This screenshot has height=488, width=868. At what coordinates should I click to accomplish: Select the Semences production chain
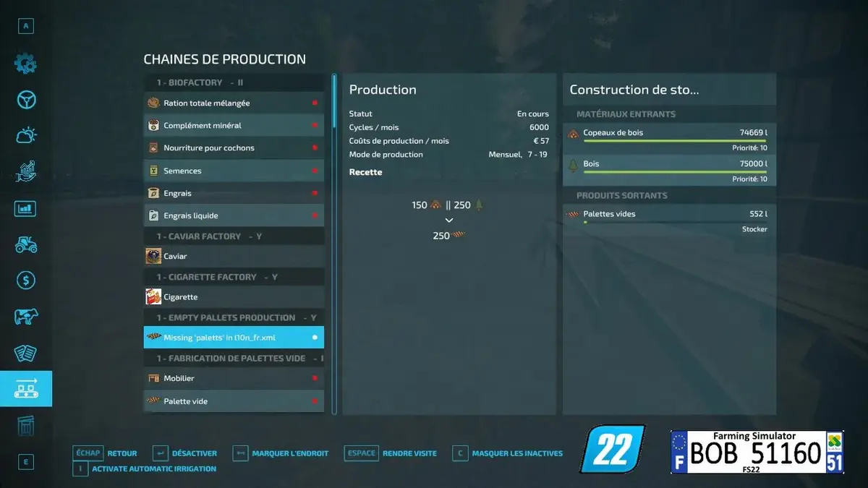click(x=233, y=171)
